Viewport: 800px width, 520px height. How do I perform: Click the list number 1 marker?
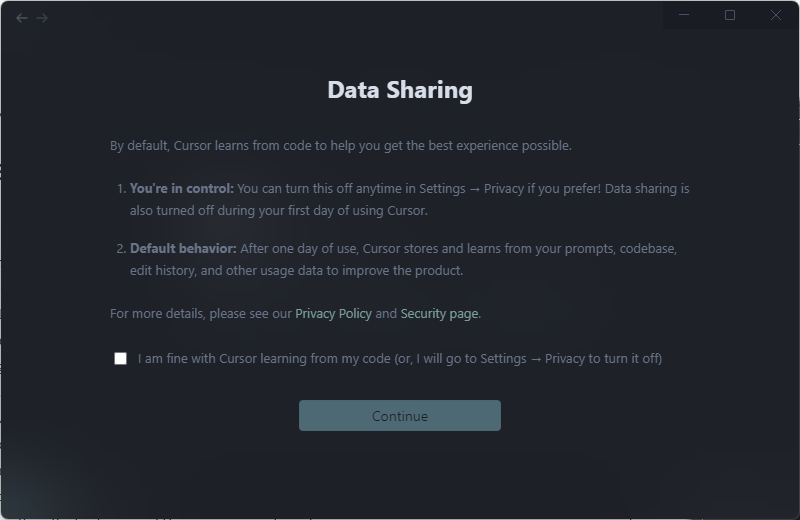pos(121,189)
